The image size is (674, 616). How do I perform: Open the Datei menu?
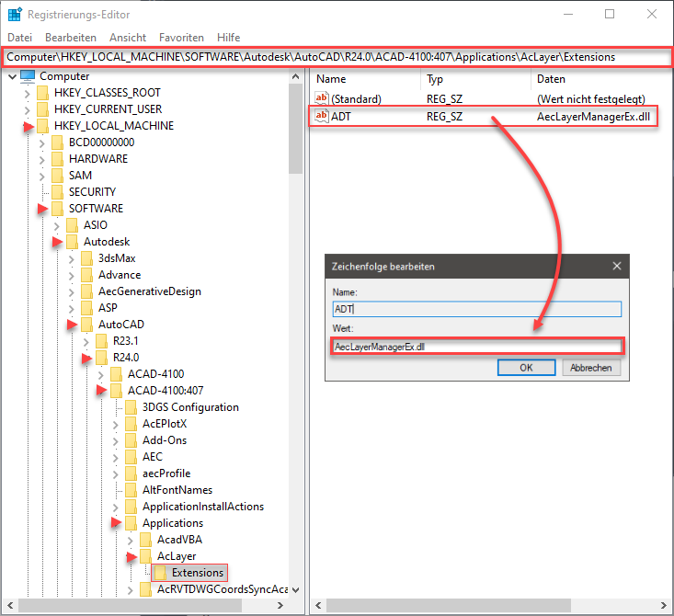click(x=20, y=38)
